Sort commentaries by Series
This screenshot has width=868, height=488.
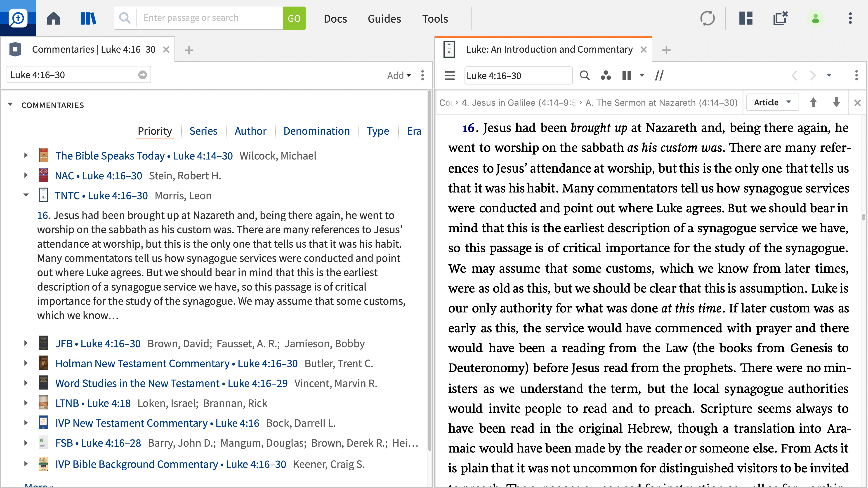tap(203, 131)
